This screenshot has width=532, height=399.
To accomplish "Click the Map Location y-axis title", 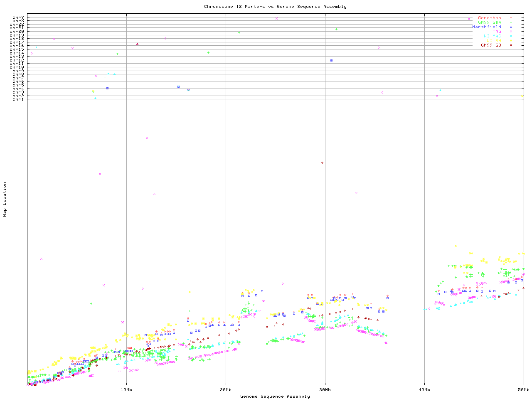I will pyautogui.click(x=5, y=199).
